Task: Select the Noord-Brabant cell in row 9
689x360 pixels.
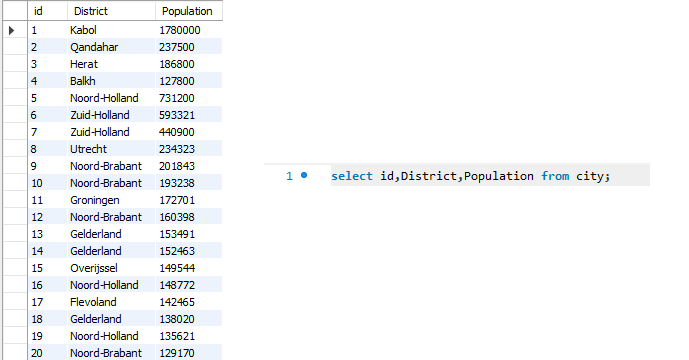Action: pos(111,166)
